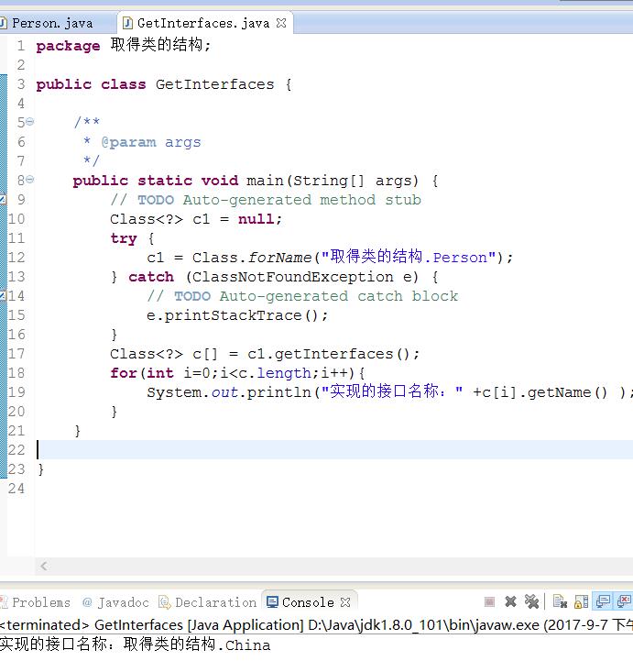
Task: Click the Console tab's monitor icon
Action: [272, 602]
